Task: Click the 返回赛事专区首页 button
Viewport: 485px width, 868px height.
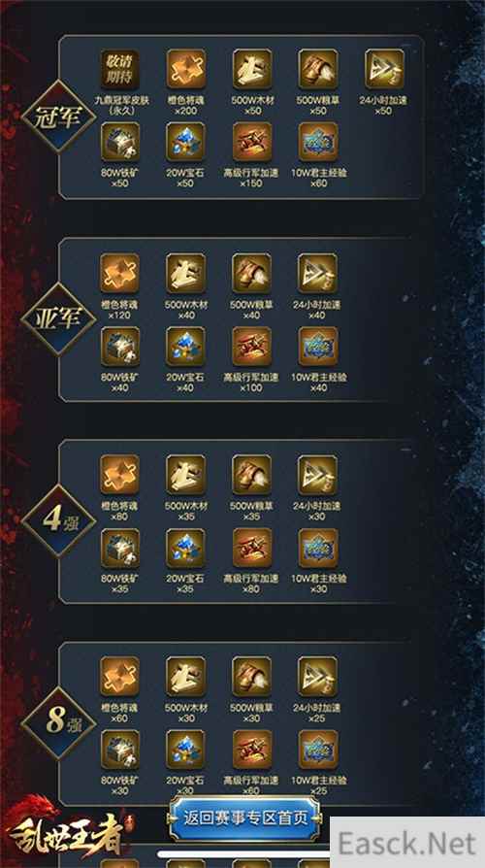Action: [244, 818]
